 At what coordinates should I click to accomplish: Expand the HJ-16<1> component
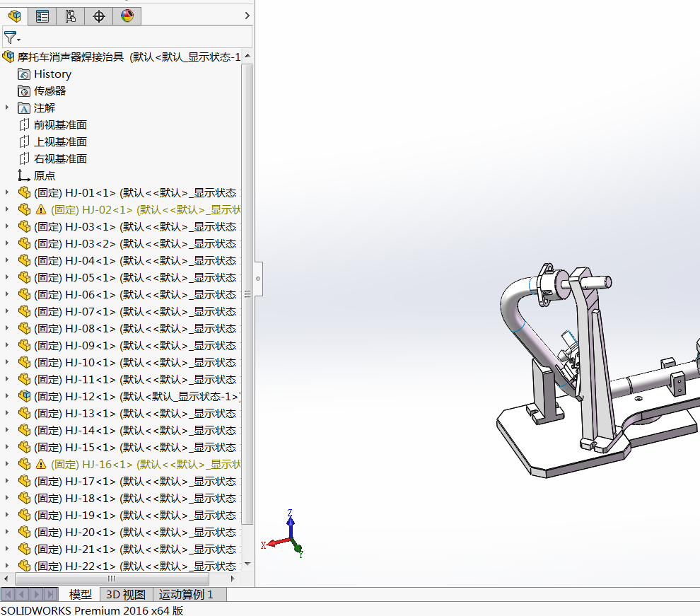pos(6,463)
